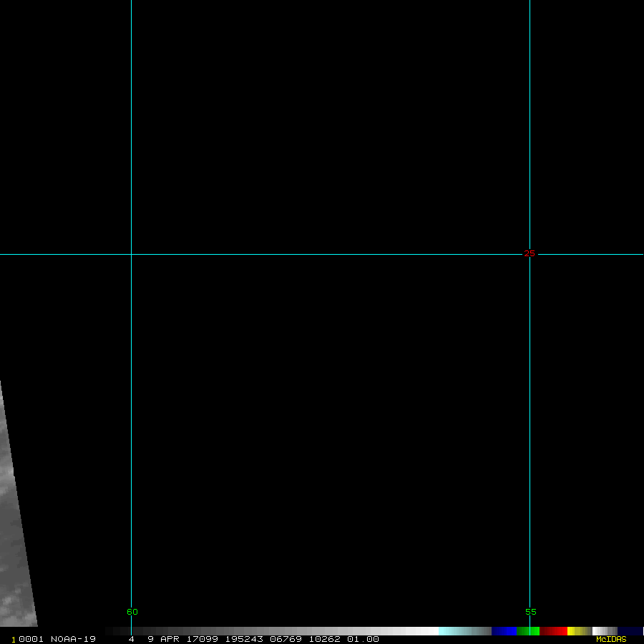Select the red segment of the color bar
Image resolution: width=644 pixels, height=644 pixels.
pos(553,631)
